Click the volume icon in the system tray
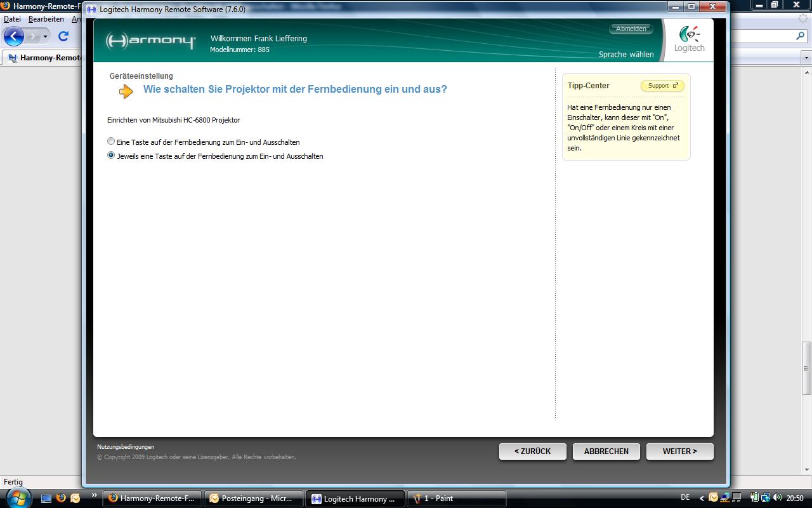The height and width of the screenshot is (508, 812). [x=778, y=498]
